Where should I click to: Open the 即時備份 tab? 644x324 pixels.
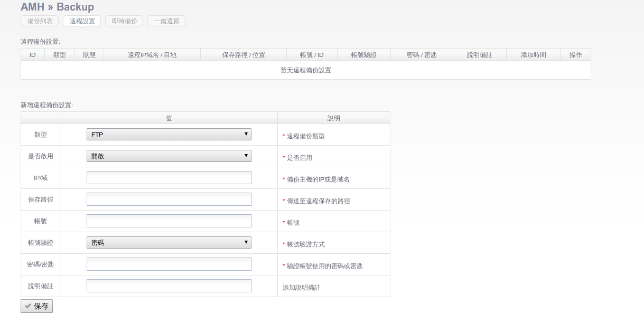pos(124,21)
